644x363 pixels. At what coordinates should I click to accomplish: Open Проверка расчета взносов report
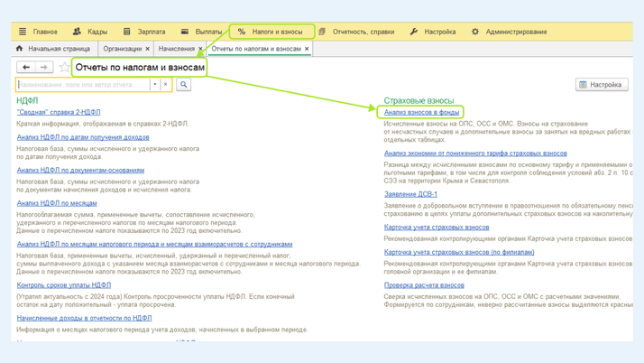pyautogui.click(x=424, y=284)
